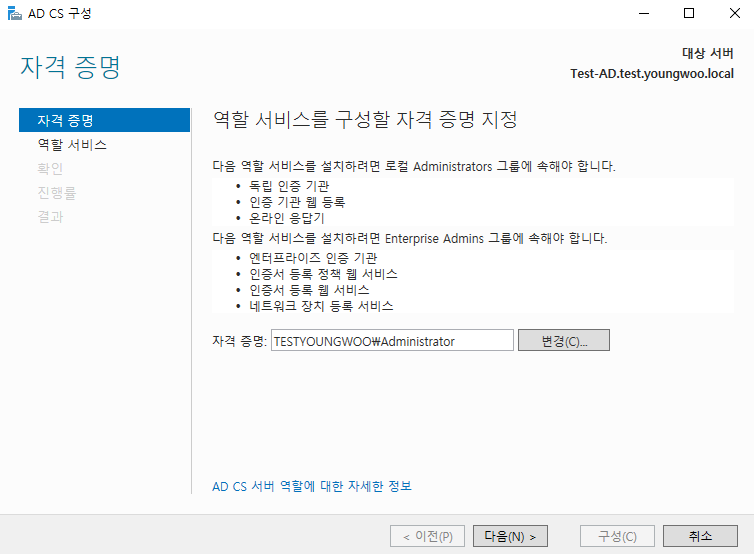The height and width of the screenshot is (554, 754).
Task: Select the 자격 증명 step in sidebar
Action: 104,120
